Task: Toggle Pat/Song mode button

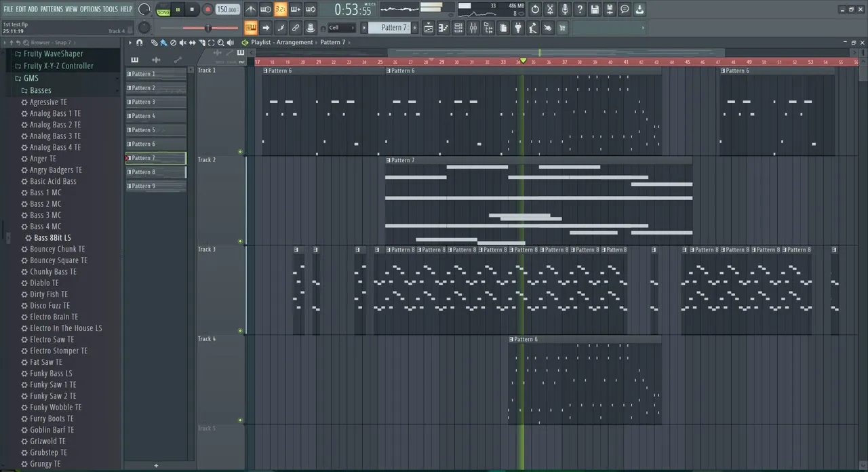Action: coord(163,9)
